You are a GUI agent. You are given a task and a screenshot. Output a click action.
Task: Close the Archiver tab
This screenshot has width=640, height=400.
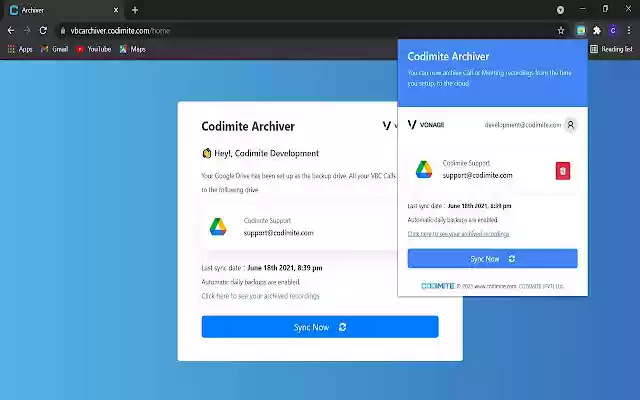tap(116, 10)
